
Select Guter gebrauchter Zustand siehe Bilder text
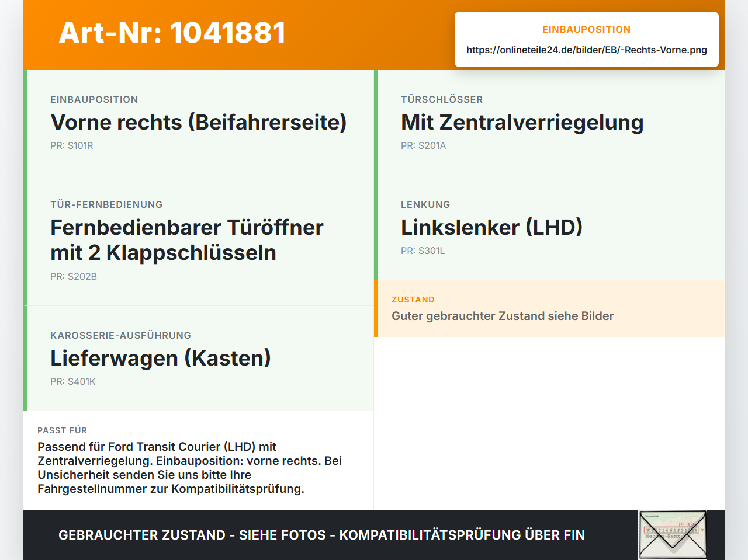tap(503, 316)
